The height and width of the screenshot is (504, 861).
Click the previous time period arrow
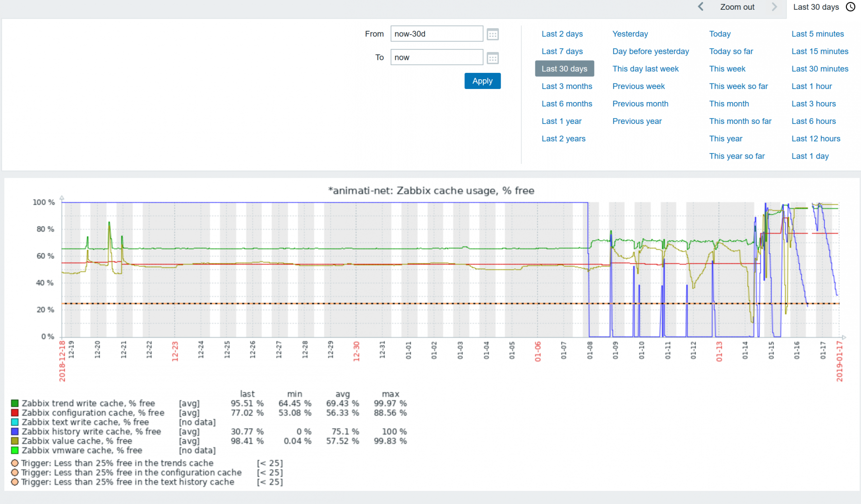(701, 7)
